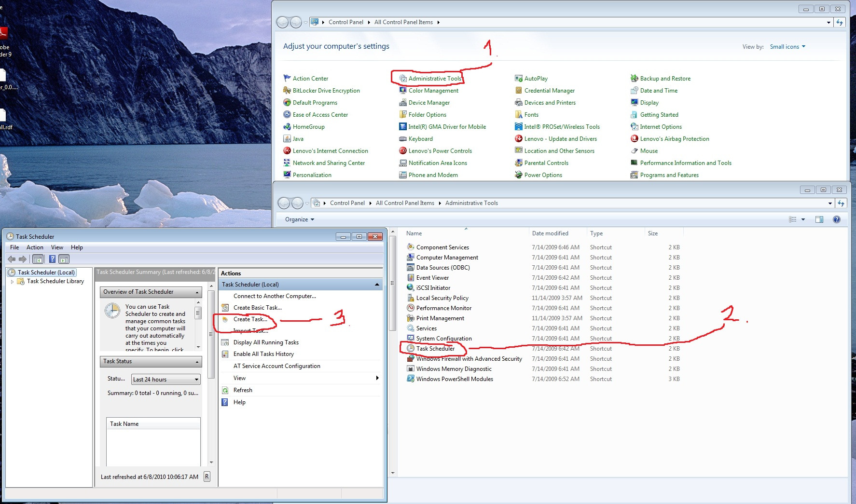This screenshot has width=856, height=504.
Task: Sort by the Type column header
Action: [616, 233]
